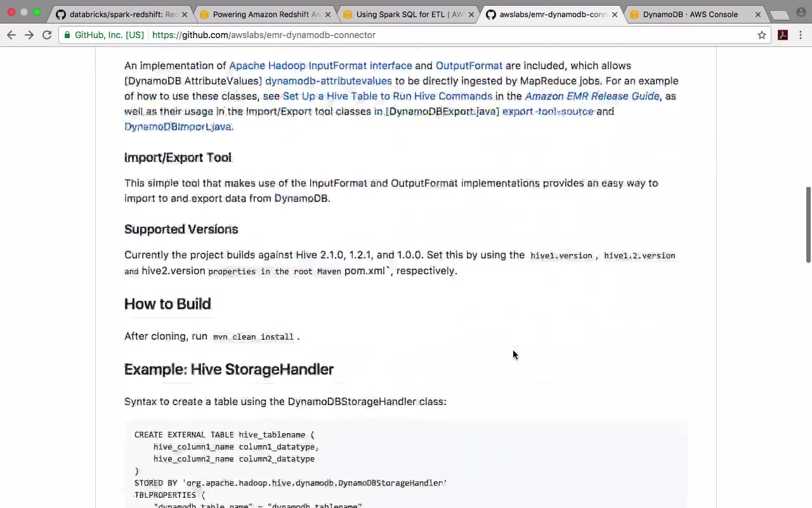
Task: Follow the dynamodb-attributevalues link
Action: pyautogui.click(x=329, y=81)
